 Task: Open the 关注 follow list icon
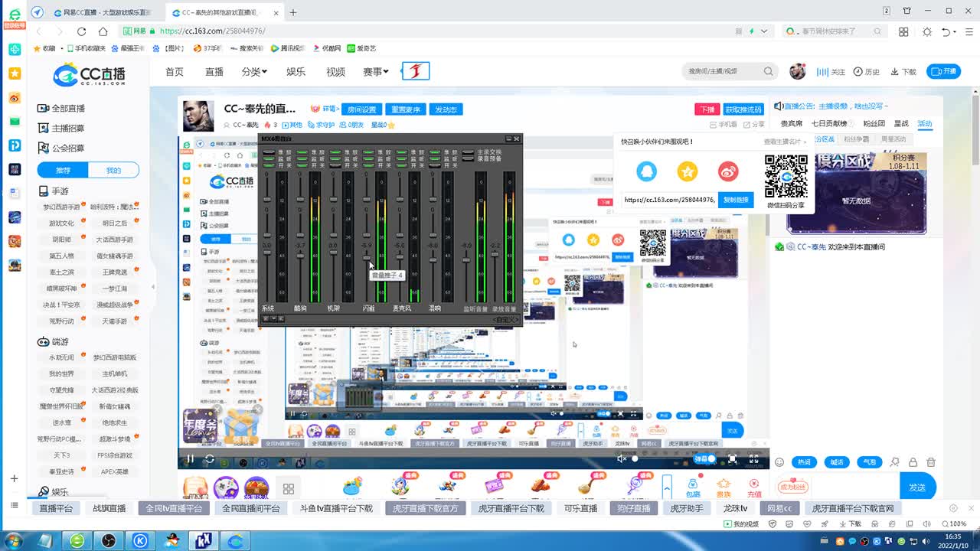831,71
